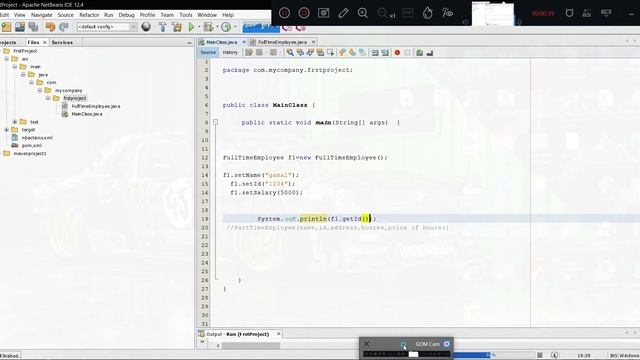The height and width of the screenshot is (360, 640).
Task: Collapse the java folder in tree
Action: click(23, 75)
